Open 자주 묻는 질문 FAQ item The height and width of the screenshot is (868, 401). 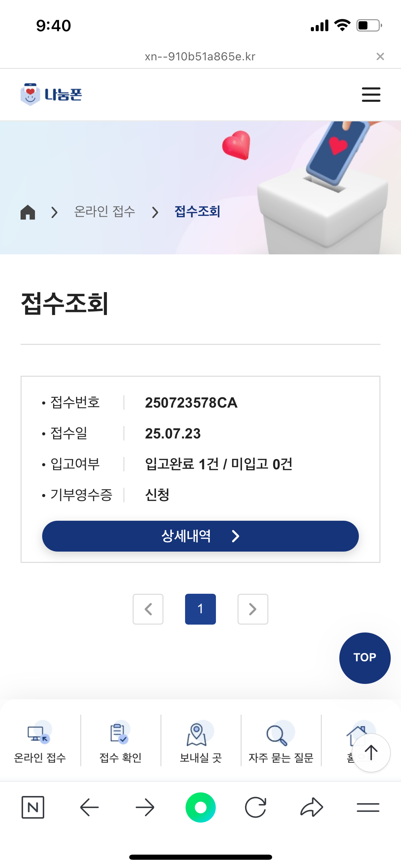pyautogui.click(x=281, y=742)
